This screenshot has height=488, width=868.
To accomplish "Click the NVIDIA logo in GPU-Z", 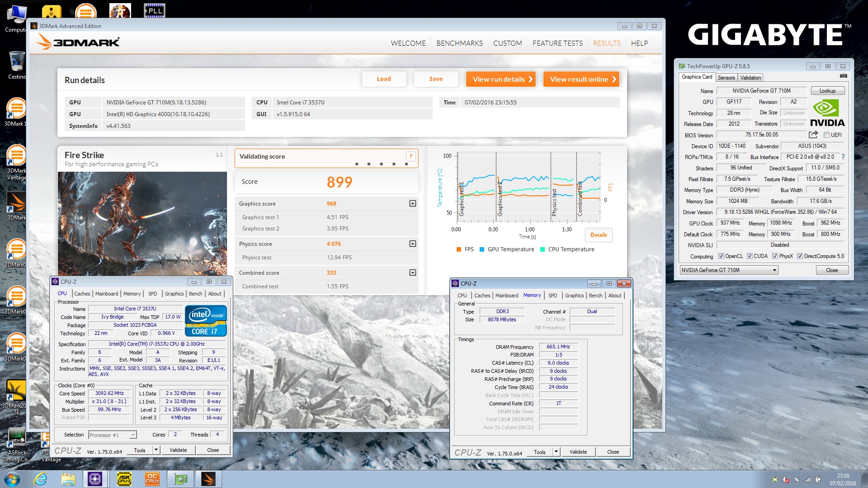I will click(827, 113).
